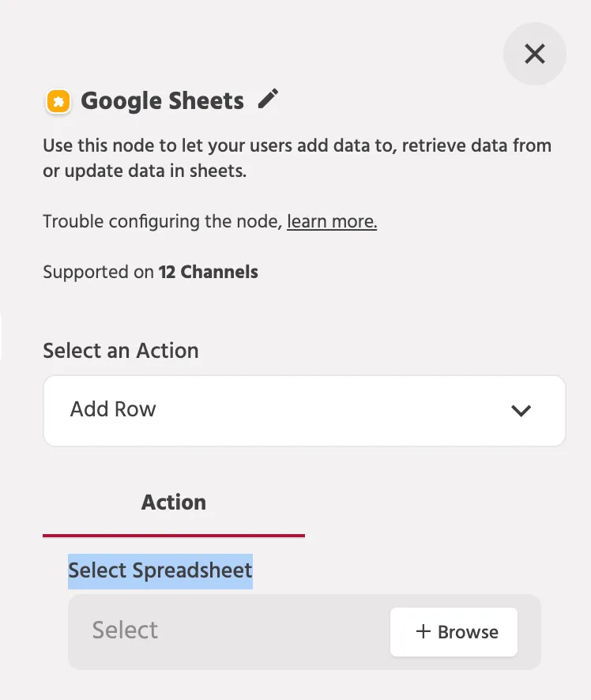
Task: Click the red underline beneath Action tab
Action: 174,535
